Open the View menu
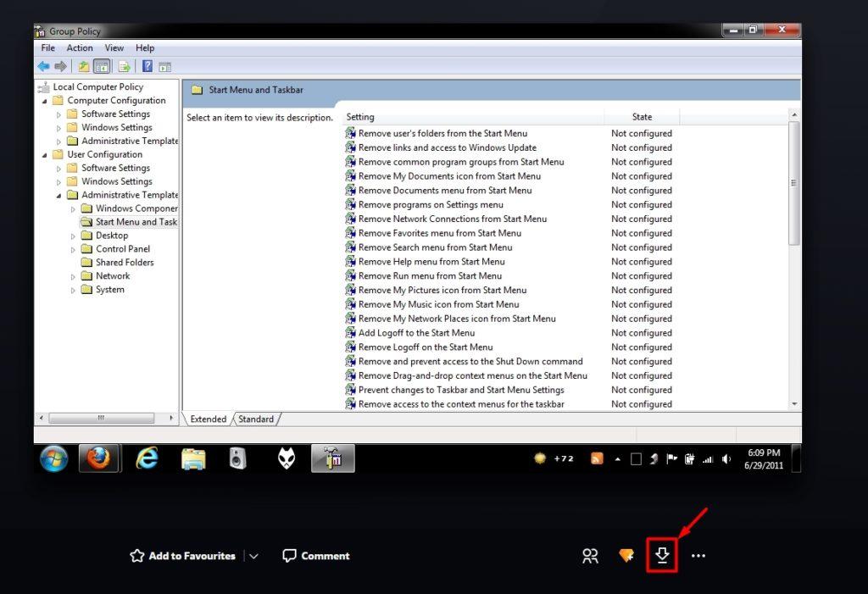The image size is (868, 594). (x=114, y=48)
